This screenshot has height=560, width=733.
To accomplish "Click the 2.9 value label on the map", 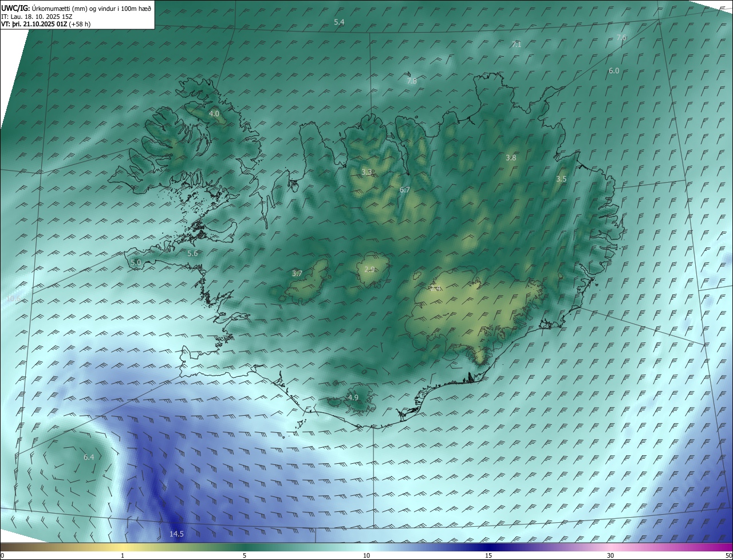I will 369,269.
